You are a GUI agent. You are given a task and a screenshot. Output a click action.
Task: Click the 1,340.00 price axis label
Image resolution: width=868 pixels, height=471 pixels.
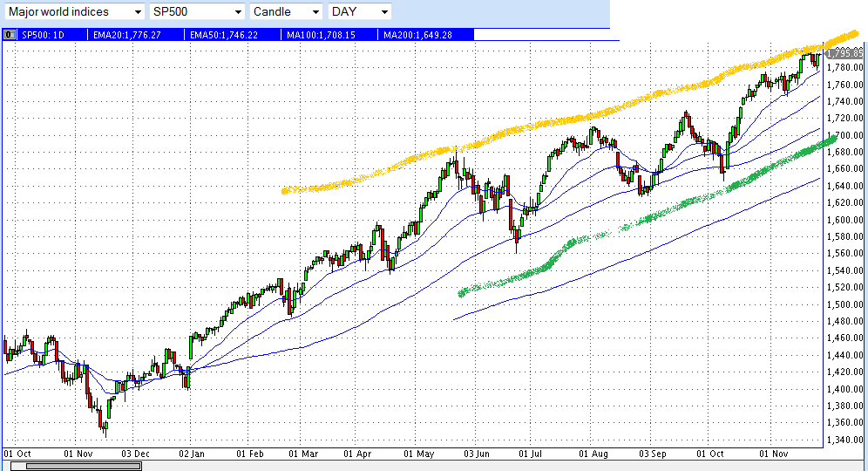point(844,440)
